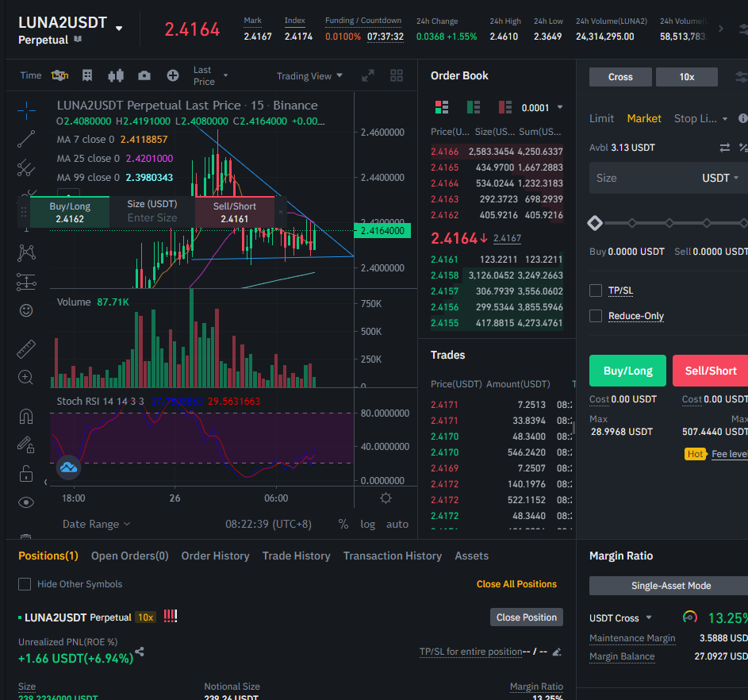Screen dimensions: 748x700
Task: Click the red Sell/Short button
Action: (710, 371)
